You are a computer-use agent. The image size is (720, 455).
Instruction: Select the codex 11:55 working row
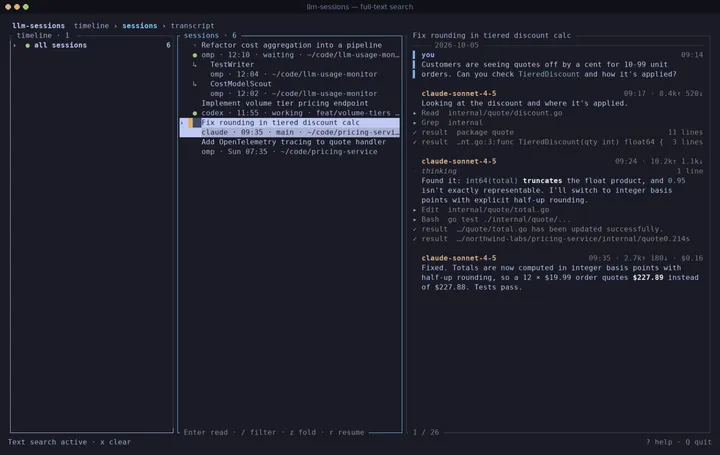point(290,112)
